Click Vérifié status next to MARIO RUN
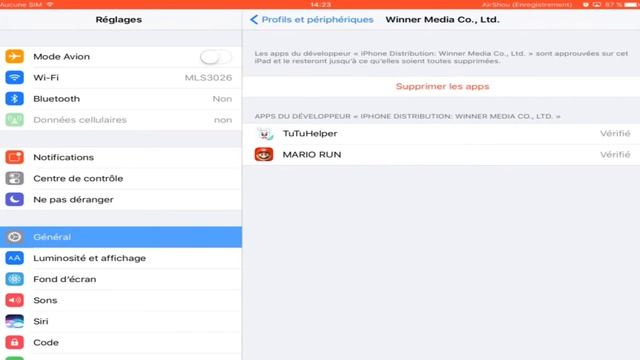 click(615, 155)
